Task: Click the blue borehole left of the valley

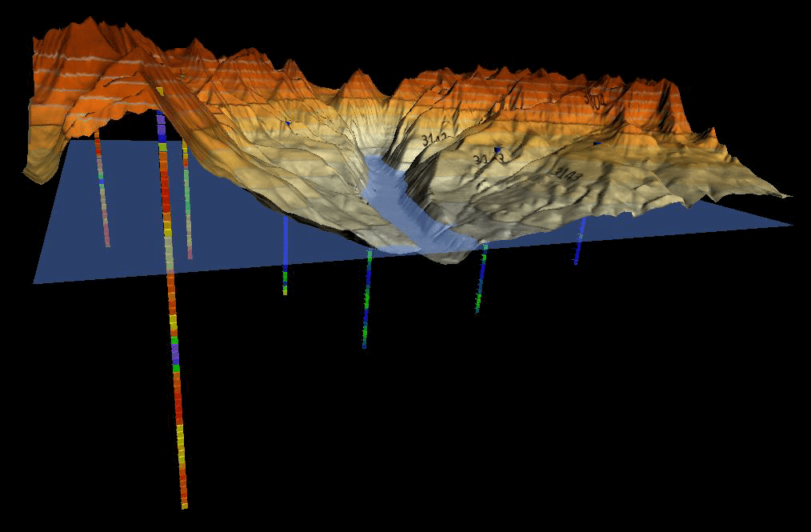Action: [286, 256]
